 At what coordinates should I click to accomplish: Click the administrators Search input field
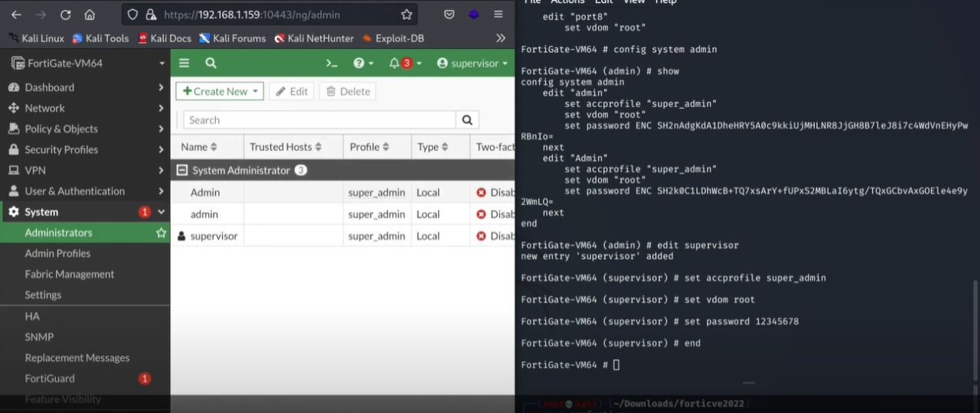(x=319, y=120)
